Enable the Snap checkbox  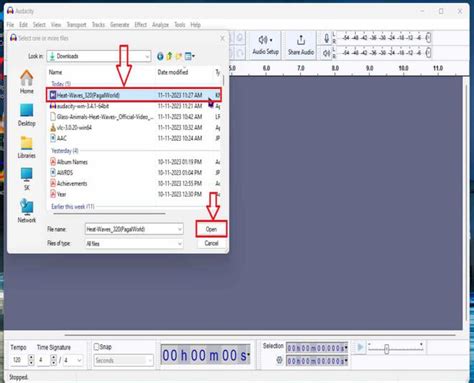point(96,347)
